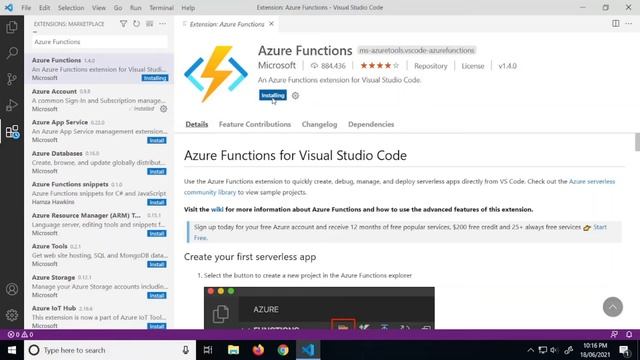The image size is (640, 360).
Task: Open the wiki link
Action: [217, 209]
